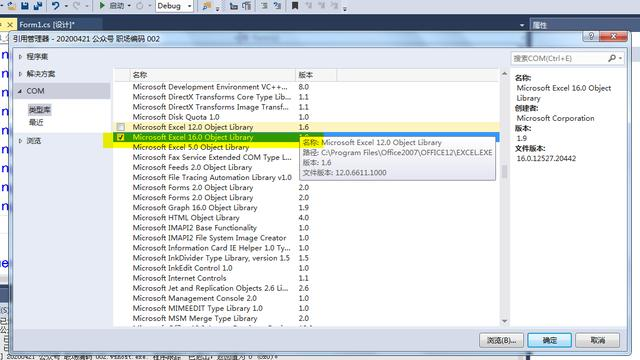Click the 浏览(B)... button
Image resolution: width=640 pixels, height=360 pixels.
501,340
